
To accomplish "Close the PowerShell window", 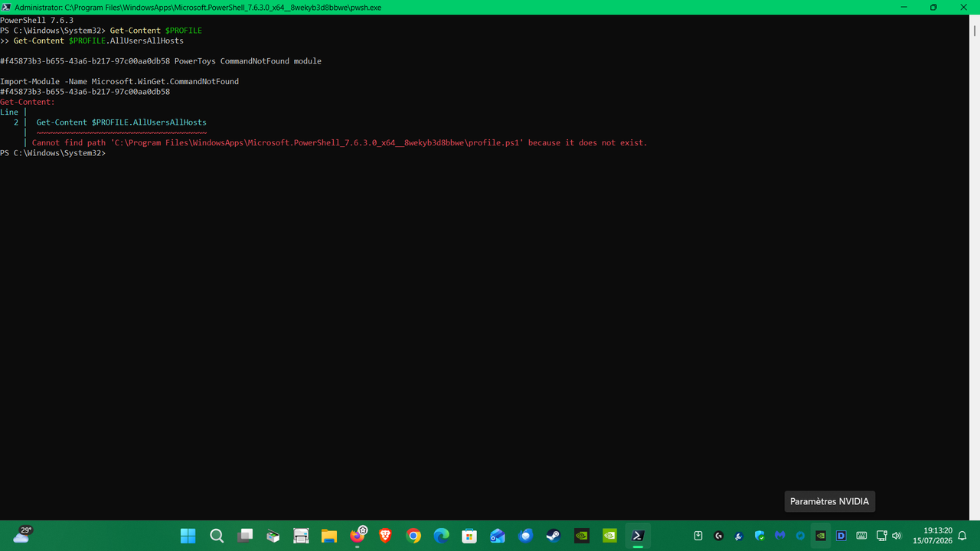I will [965, 7].
